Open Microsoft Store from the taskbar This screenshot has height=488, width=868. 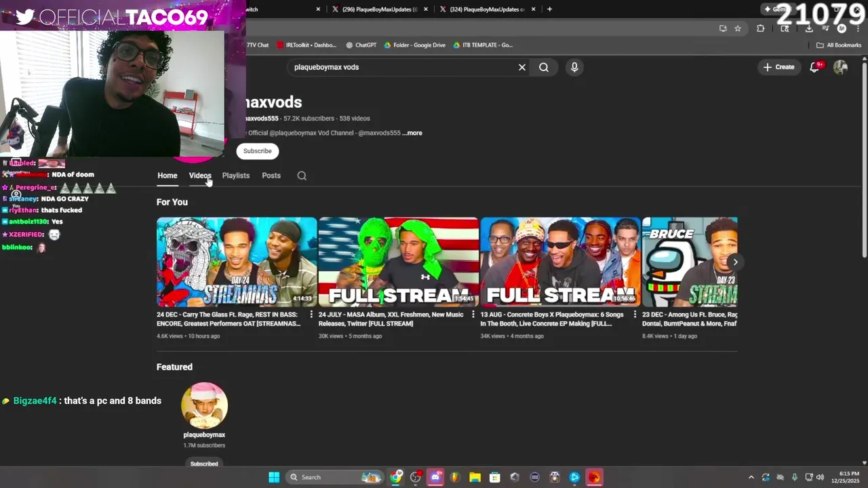[x=494, y=477]
